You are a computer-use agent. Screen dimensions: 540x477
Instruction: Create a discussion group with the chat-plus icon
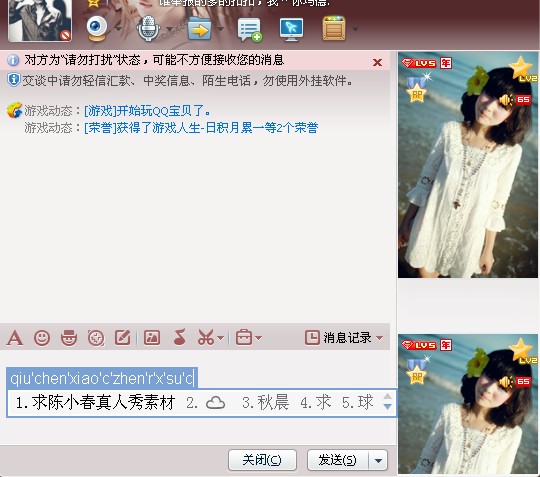[250, 30]
